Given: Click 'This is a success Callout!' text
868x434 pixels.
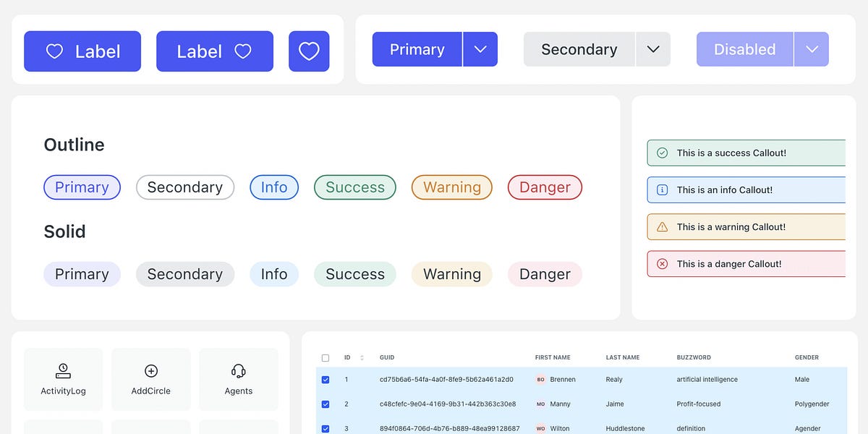Looking at the screenshot, I should (x=731, y=153).
